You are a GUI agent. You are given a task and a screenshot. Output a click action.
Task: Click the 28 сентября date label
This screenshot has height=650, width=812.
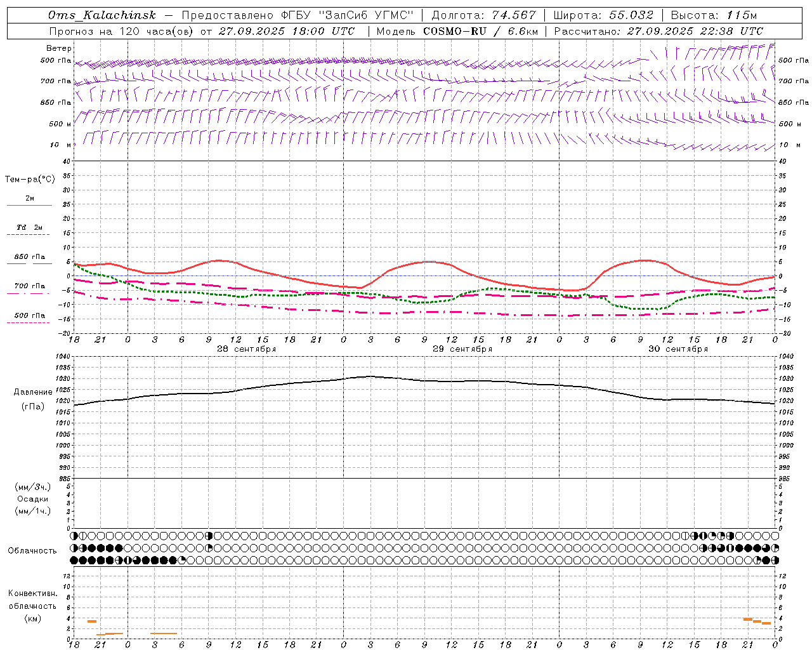[247, 349]
